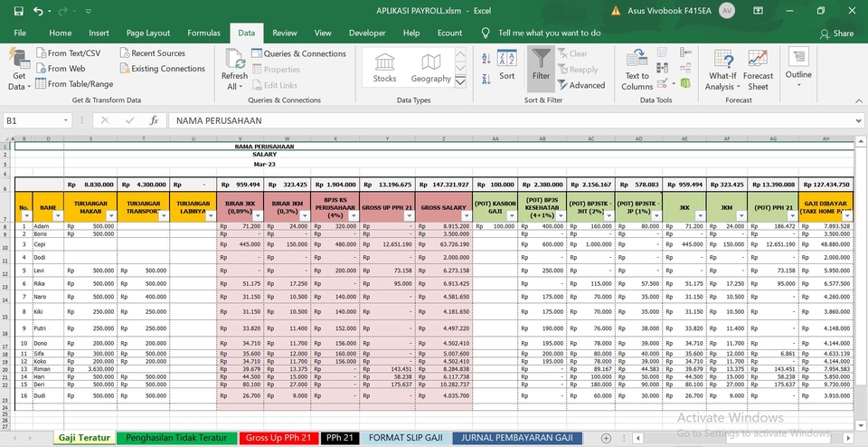Screen dimensions: 868x447
Task: Load data From Table/Range
Action: tap(74, 84)
